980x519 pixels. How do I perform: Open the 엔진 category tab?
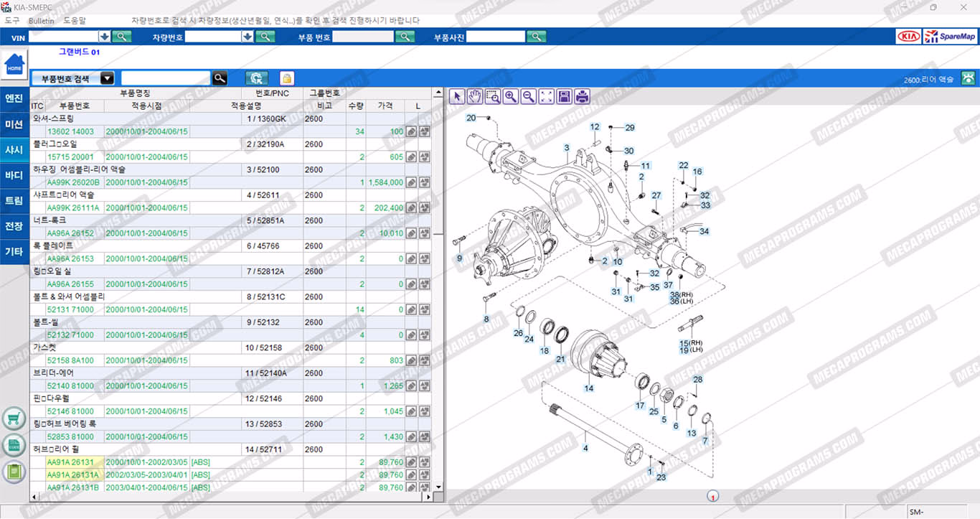click(14, 98)
